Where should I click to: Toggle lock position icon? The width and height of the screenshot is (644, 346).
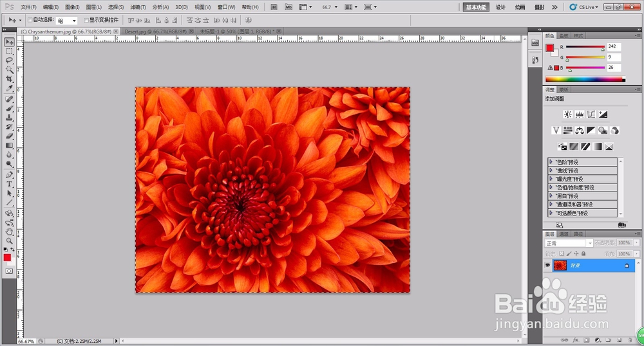click(576, 254)
